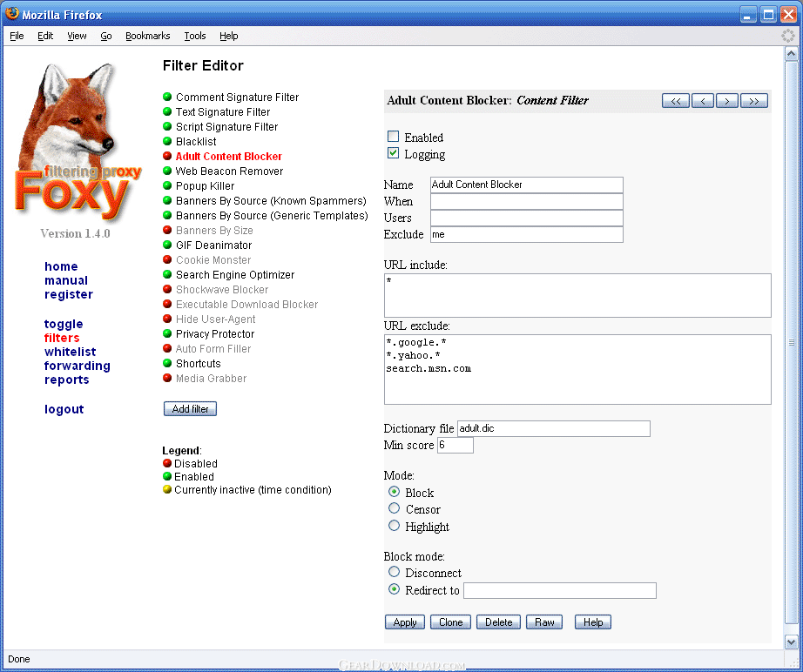This screenshot has height=672, width=803.
Task: Click the green status dot beside Comment Signature Filter
Action: point(167,97)
